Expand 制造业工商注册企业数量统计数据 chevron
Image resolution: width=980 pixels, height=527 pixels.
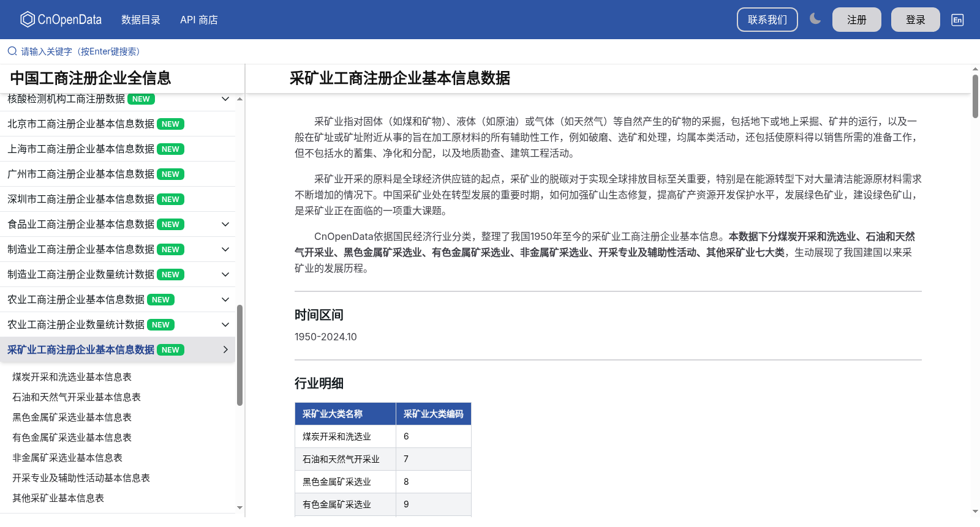tap(225, 275)
